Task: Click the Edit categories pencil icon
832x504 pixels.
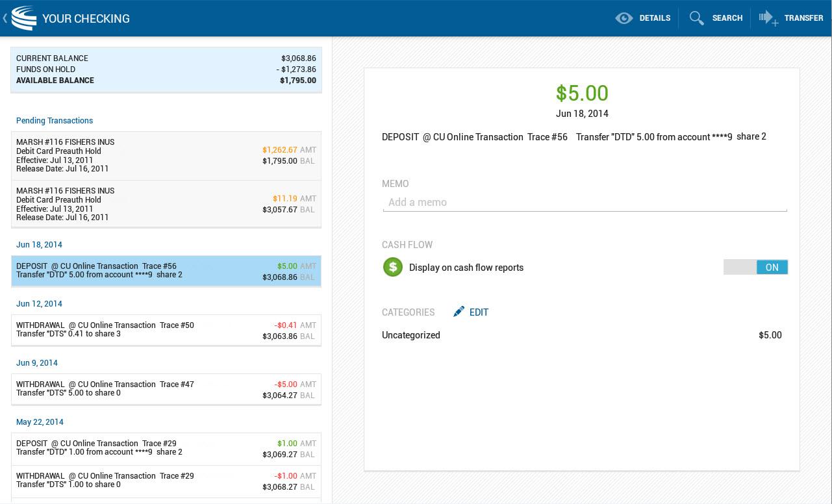Action: click(x=459, y=312)
